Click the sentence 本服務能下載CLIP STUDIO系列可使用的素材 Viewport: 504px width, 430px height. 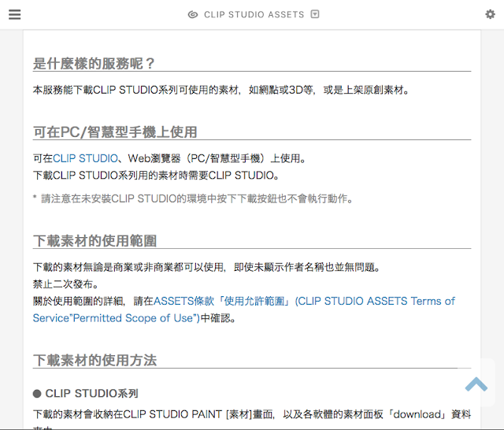[x=221, y=90]
